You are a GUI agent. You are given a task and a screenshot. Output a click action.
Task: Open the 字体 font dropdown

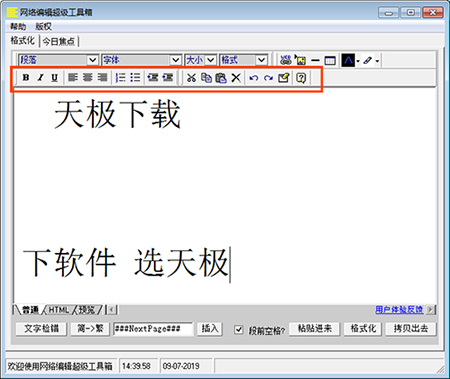[x=141, y=60]
